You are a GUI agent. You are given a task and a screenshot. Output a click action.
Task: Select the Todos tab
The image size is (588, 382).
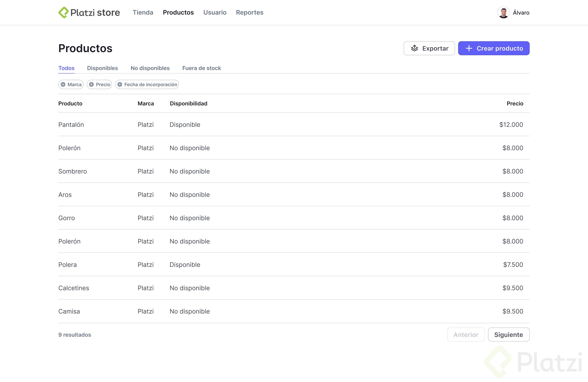coord(66,68)
